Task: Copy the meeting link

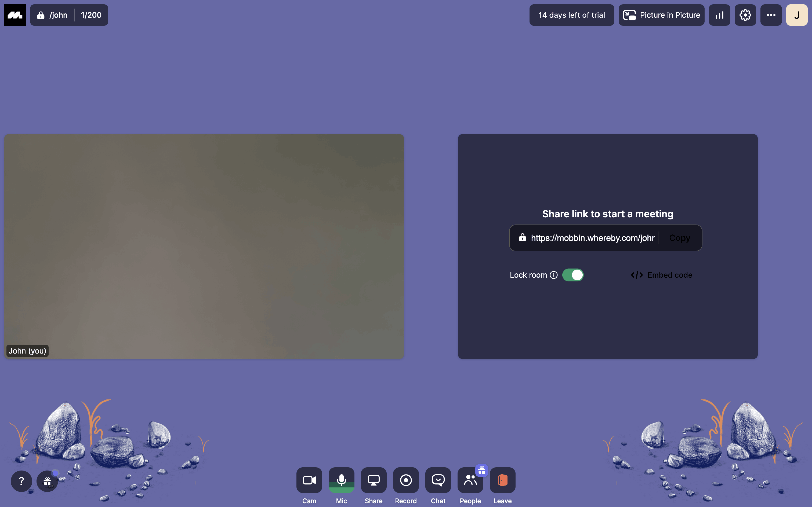Action: [x=679, y=238]
